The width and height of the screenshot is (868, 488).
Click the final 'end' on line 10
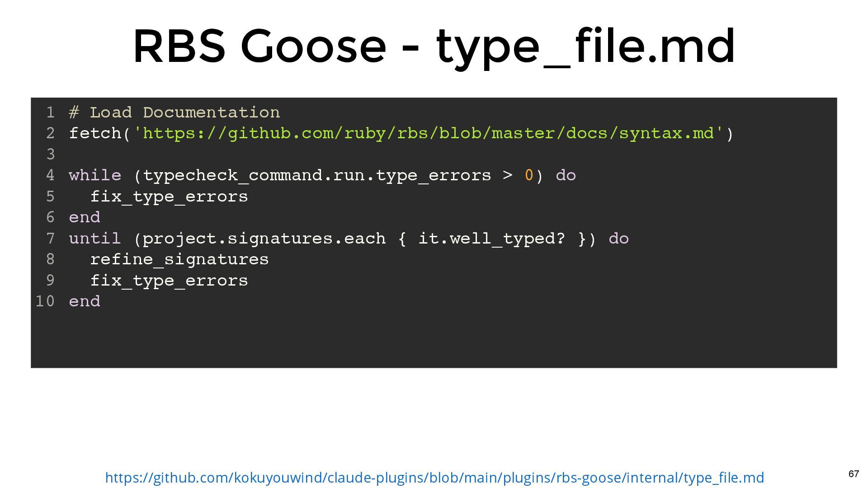85,301
